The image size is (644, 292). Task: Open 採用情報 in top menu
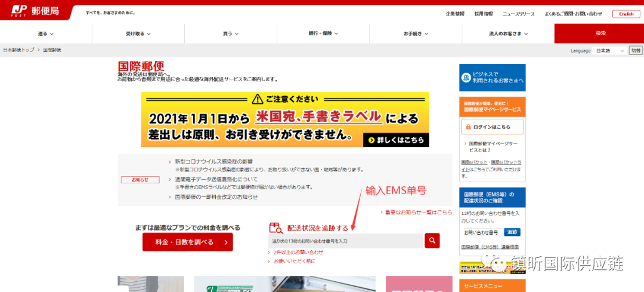484,14
